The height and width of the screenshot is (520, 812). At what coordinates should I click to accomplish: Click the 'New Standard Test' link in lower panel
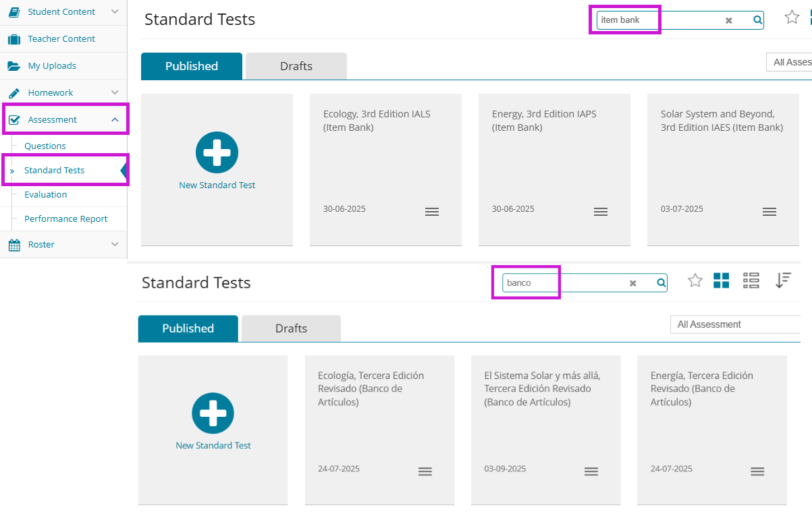[x=213, y=445]
